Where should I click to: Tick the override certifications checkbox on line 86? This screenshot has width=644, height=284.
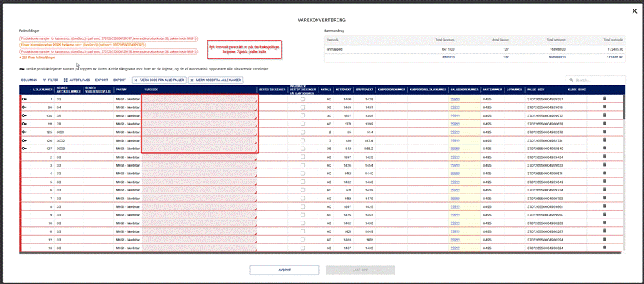pyautogui.click(x=303, y=107)
